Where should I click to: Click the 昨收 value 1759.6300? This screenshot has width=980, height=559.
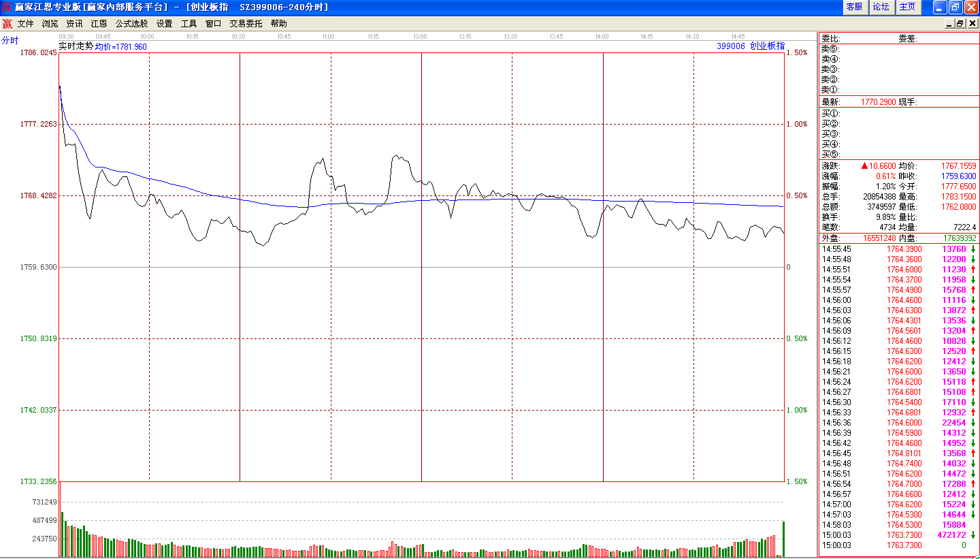point(959,176)
